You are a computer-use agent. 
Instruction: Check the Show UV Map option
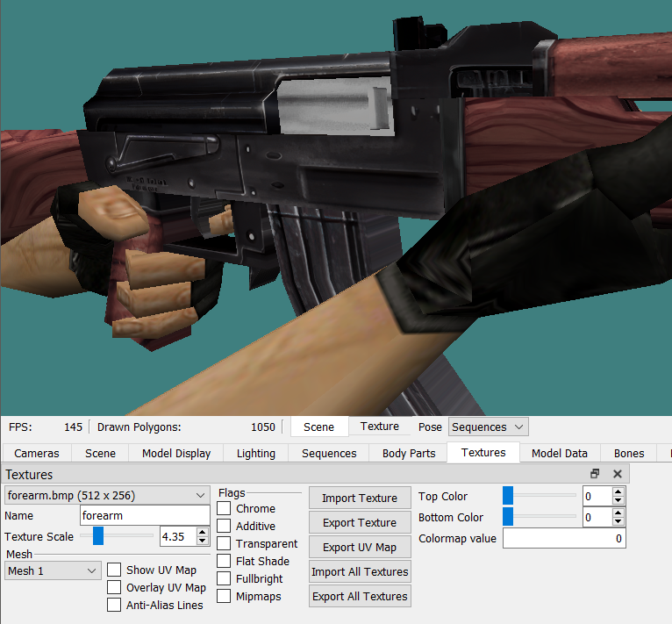[x=114, y=570]
